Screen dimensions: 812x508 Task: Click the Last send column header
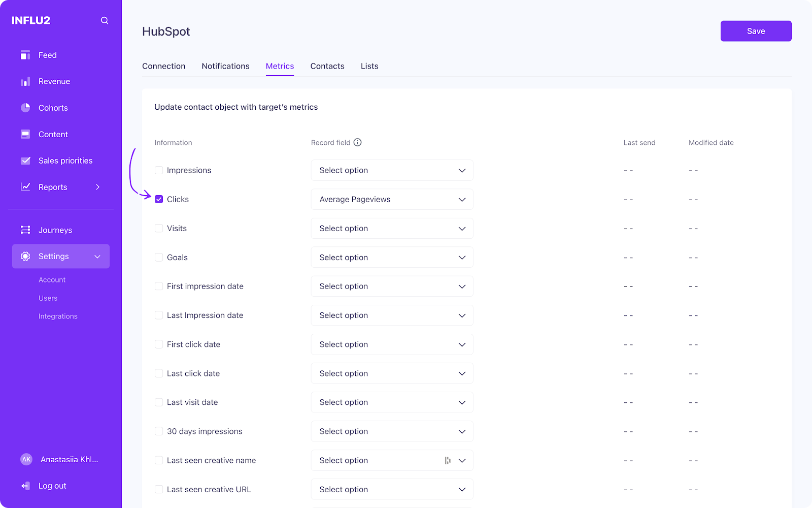(639, 143)
